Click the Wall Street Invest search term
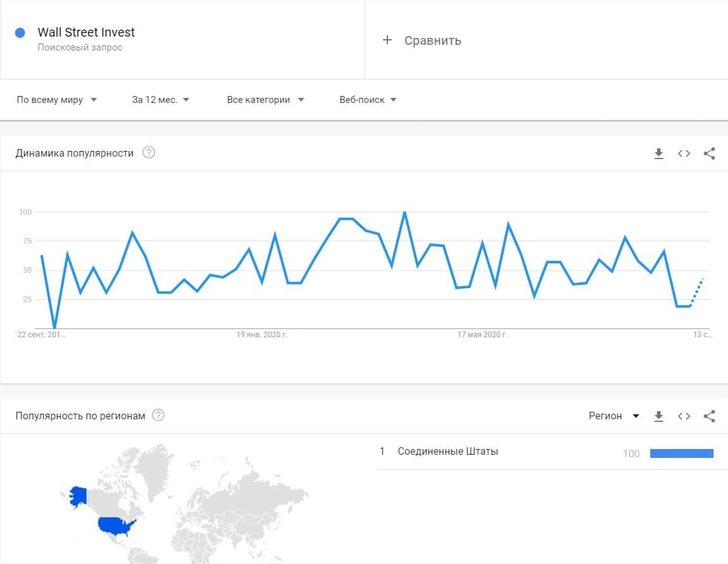Image resolution: width=728 pixels, height=564 pixels. point(86,33)
